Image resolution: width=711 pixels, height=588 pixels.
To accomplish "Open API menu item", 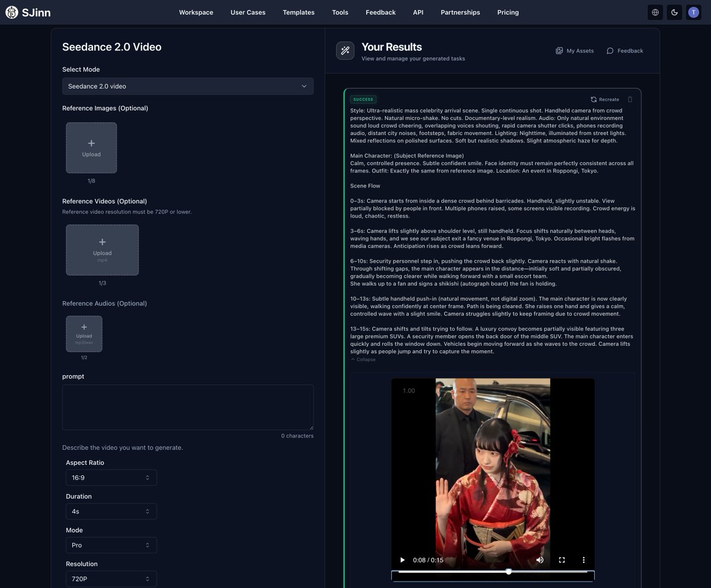I will [x=418, y=12].
